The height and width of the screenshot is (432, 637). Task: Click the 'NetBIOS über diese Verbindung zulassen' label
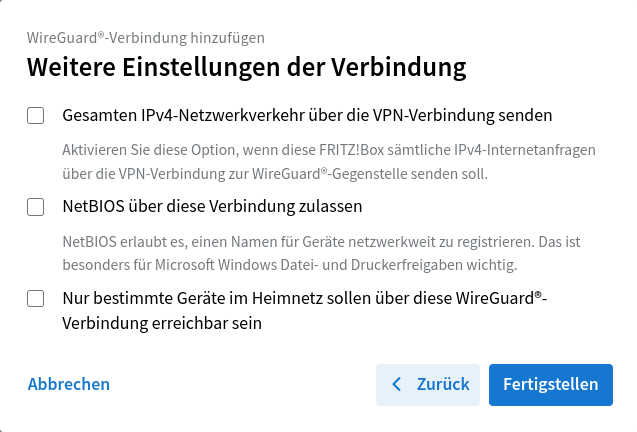coord(211,207)
